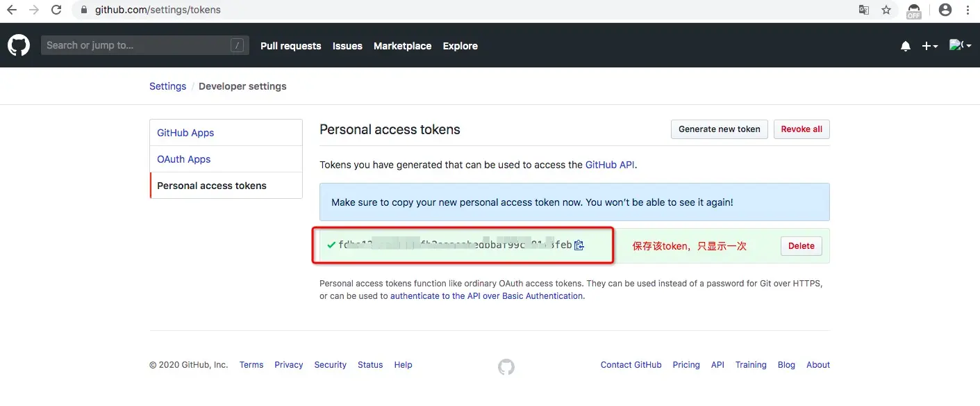Click the extension icon labeled OFF
Screen dimensions: 980x406
[914, 10]
